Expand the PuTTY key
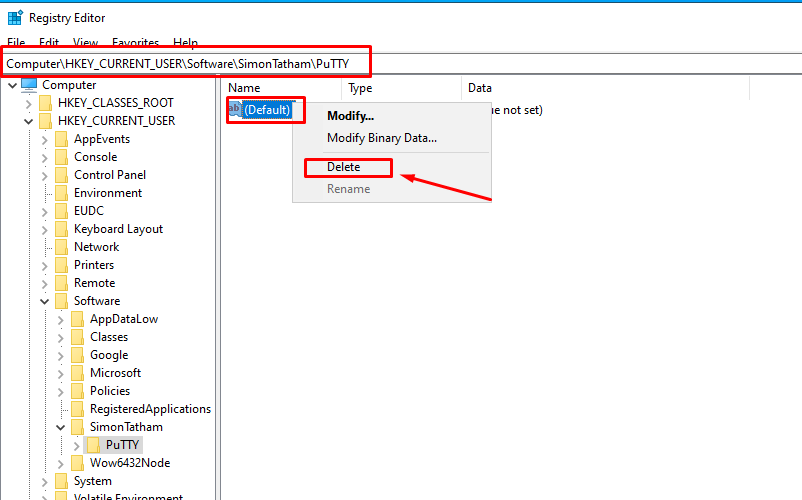The image size is (802, 500). tap(77, 446)
